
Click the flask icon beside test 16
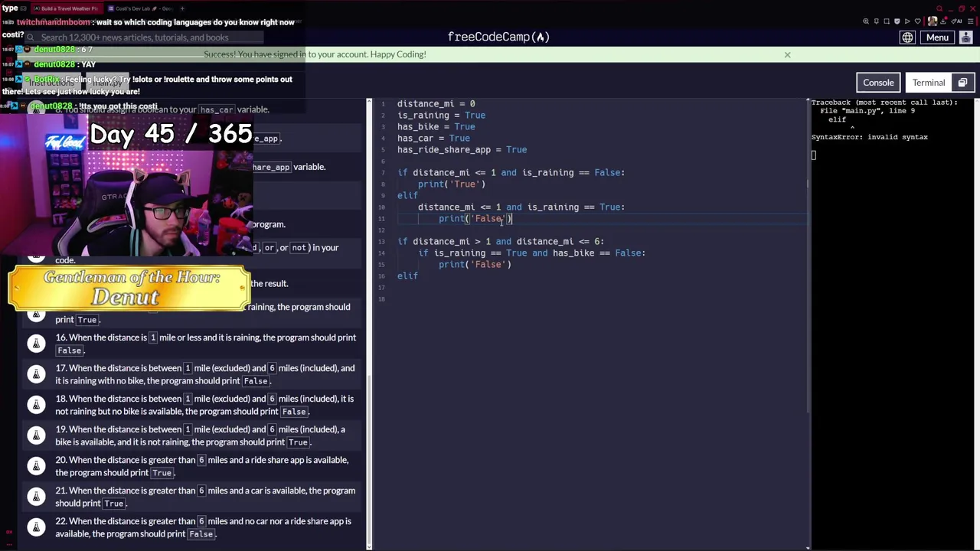36,344
